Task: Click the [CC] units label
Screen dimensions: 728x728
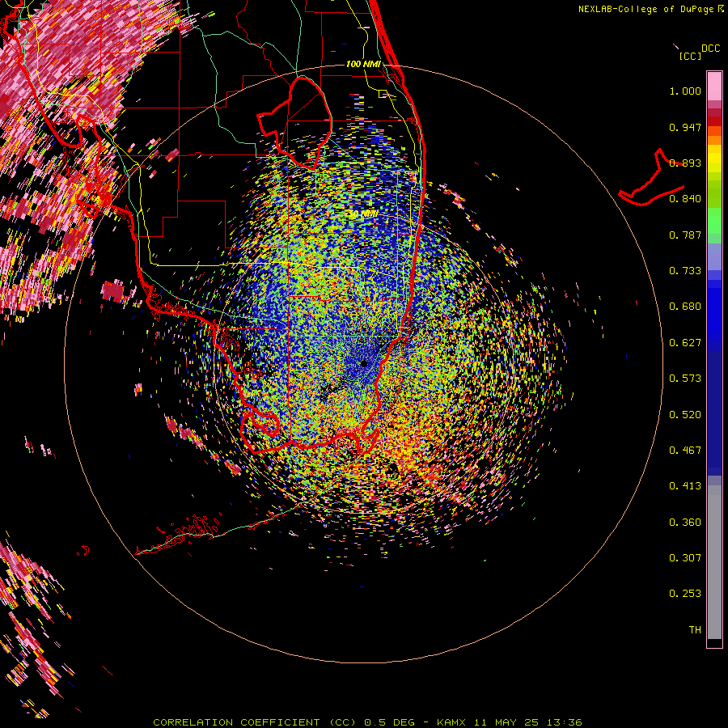Action: click(x=690, y=56)
